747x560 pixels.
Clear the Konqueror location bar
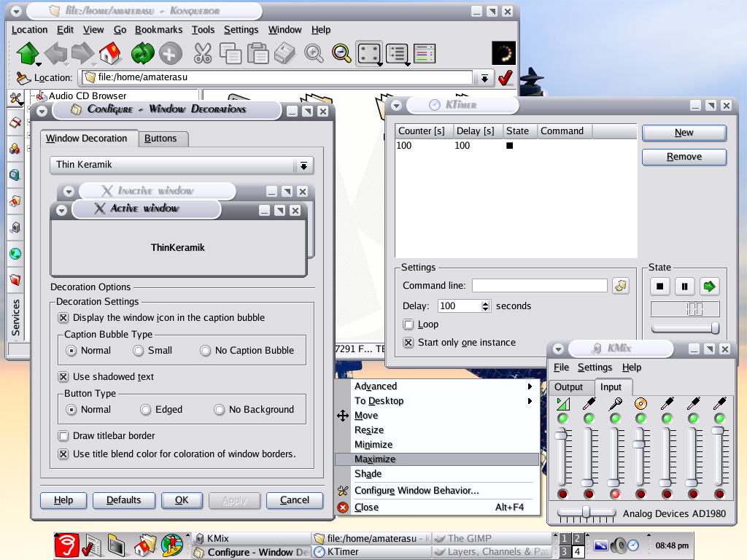click(x=23, y=77)
